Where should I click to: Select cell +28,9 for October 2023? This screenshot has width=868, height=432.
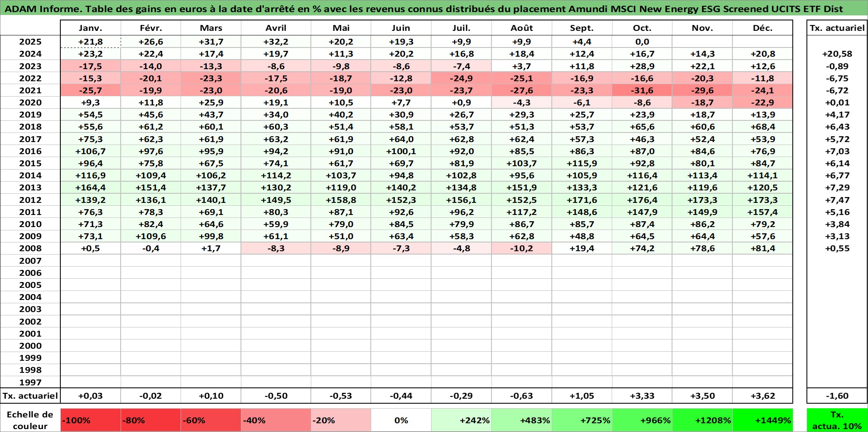click(642, 66)
